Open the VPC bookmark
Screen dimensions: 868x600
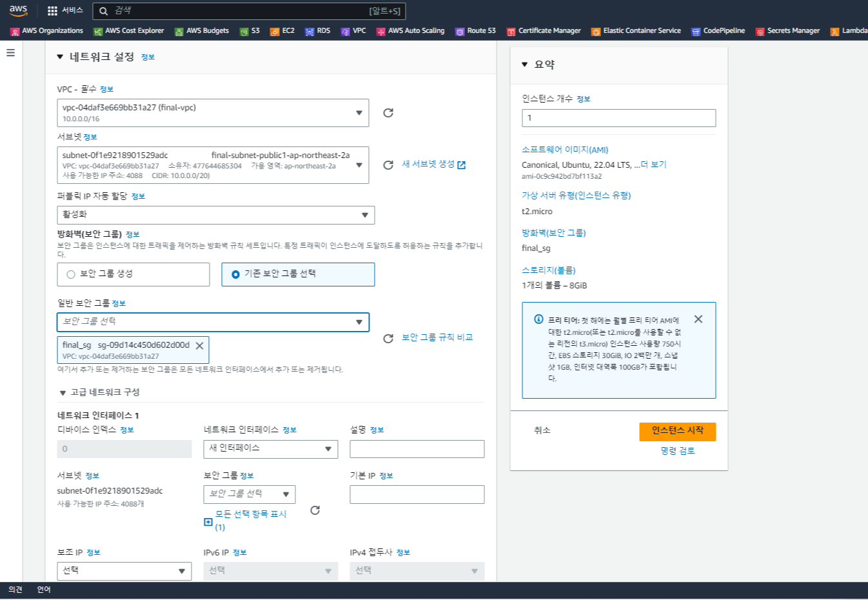(353, 31)
